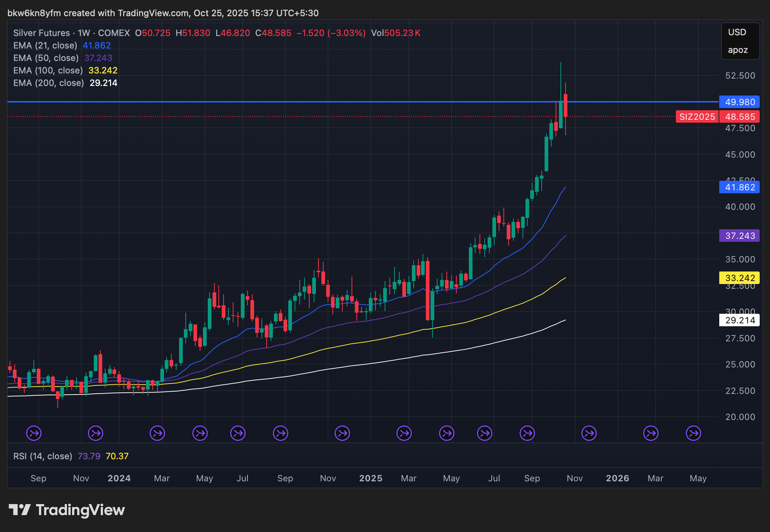Click the purple arrow marker under Jul
Image resolution: width=770 pixels, height=532 pixels.
point(238,433)
